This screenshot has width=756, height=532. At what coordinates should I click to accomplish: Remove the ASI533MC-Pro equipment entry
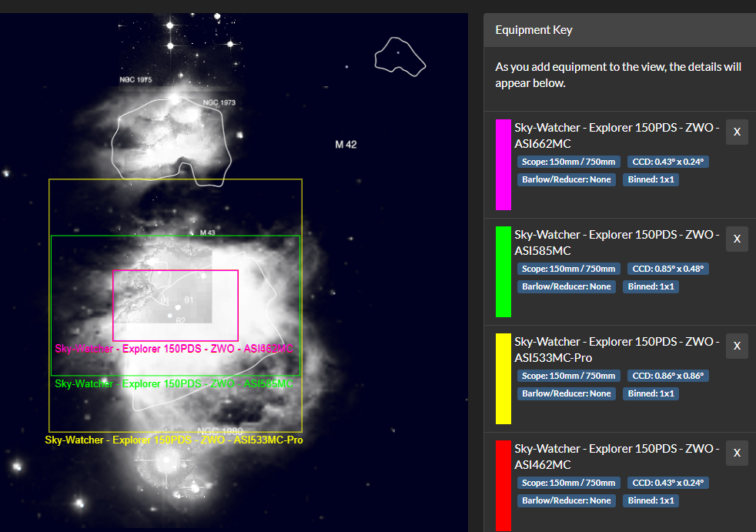pos(737,346)
